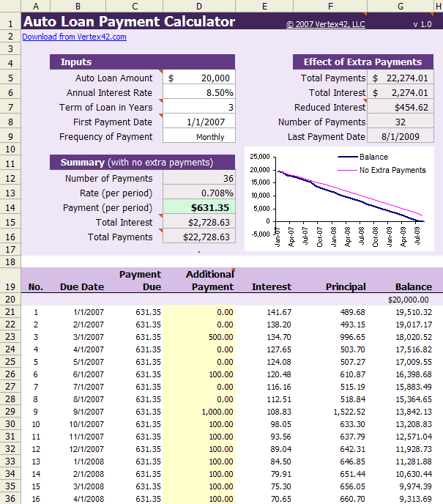The image size is (443, 504).
Task: Open the Frequency of Payment Monthly cell
Action: click(198, 137)
